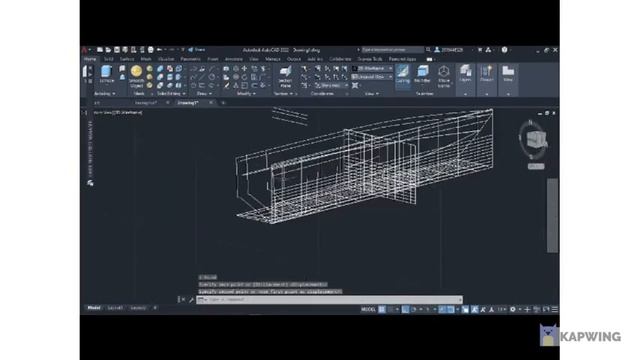The image size is (640, 360).
Task: Click the Share button in the title bar
Action: point(197,50)
